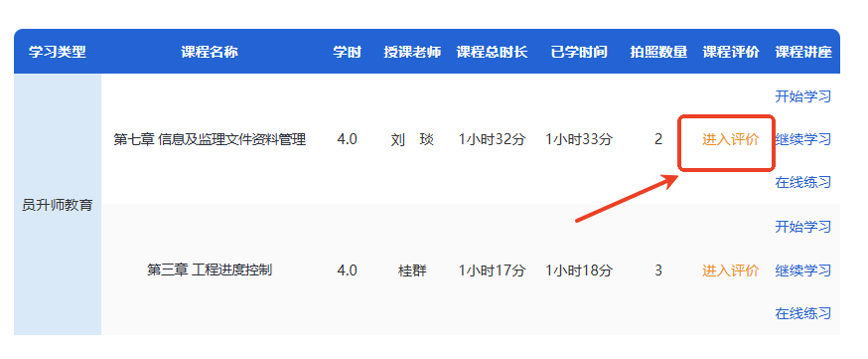Click the 课程总时长 column header
Image resolution: width=868 pixels, height=359 pixels.
492,52
